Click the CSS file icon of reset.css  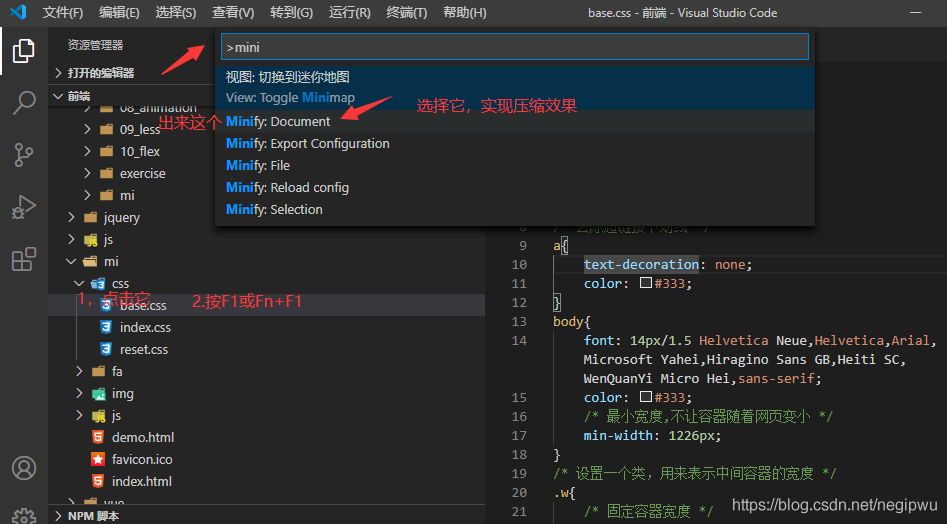[106, 349]
